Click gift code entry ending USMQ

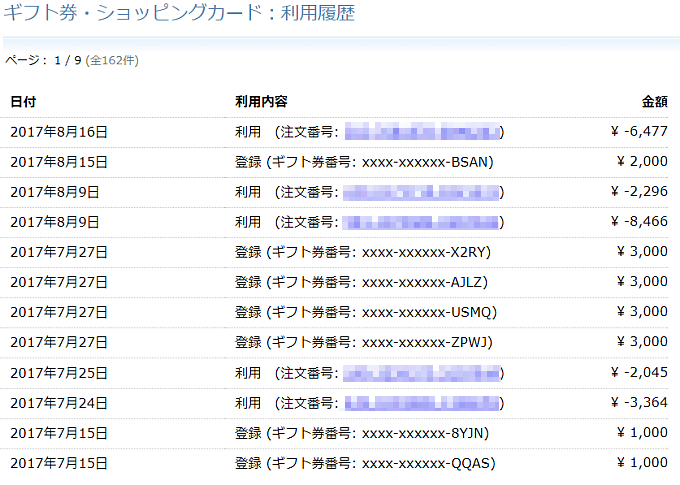pos(366,312)
